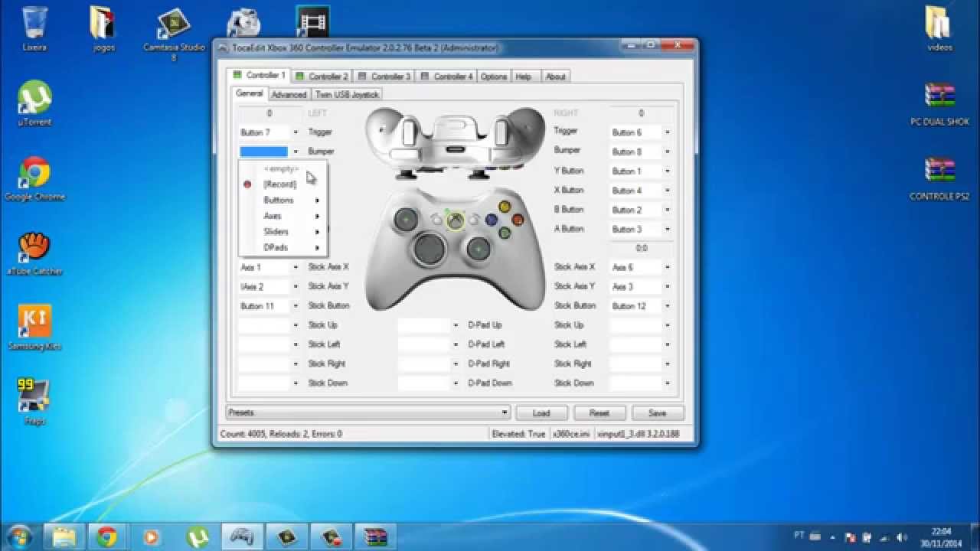The width and height of the screenshot is (980, 551).
Task: Click the volume speaker tray icon
Action: tap(901, 536)
